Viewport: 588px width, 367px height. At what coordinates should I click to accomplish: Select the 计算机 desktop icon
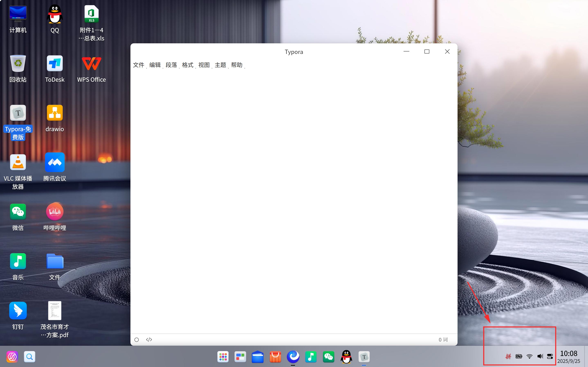tap(18, 19)
